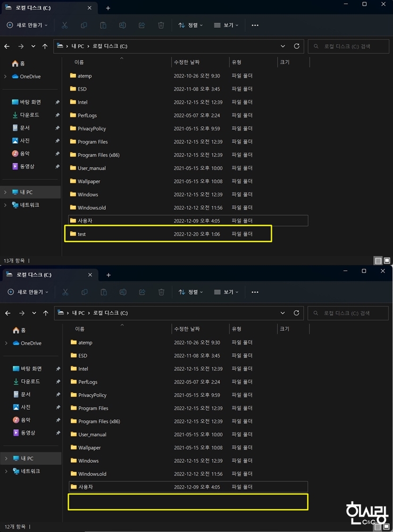
Task: Click search box in top Explorer window
Action: [x=348, y=46]
